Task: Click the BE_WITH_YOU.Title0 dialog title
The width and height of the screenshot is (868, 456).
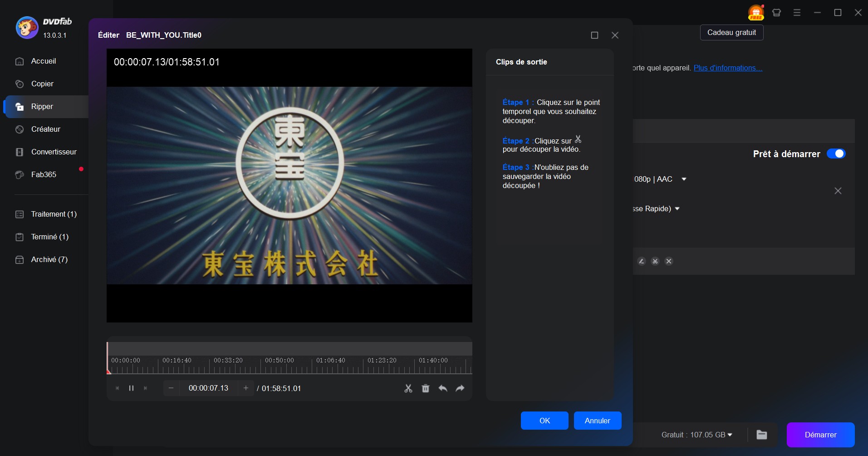Action: click(x=164, y=35)
